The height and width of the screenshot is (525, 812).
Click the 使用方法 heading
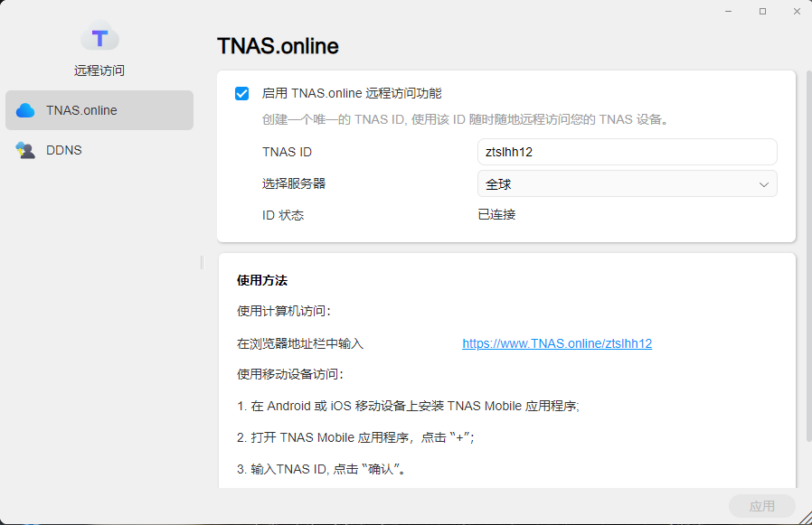[262, 280]
